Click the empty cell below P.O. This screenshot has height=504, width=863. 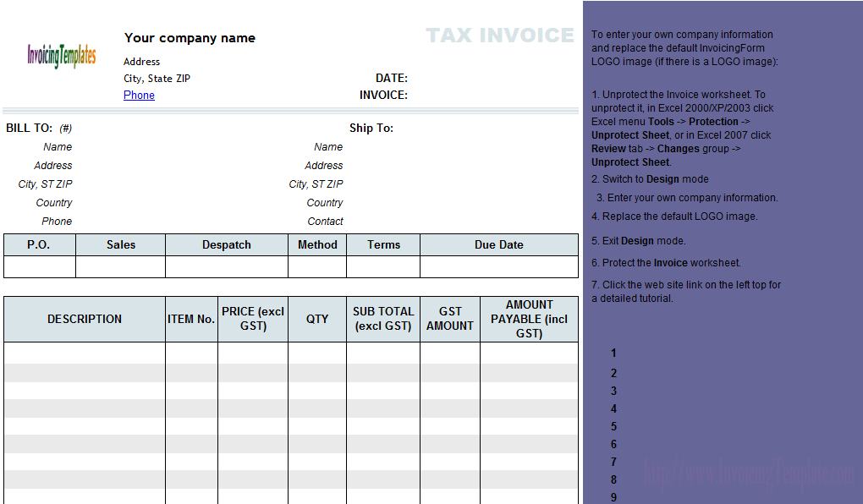click(x=40, y=267)
